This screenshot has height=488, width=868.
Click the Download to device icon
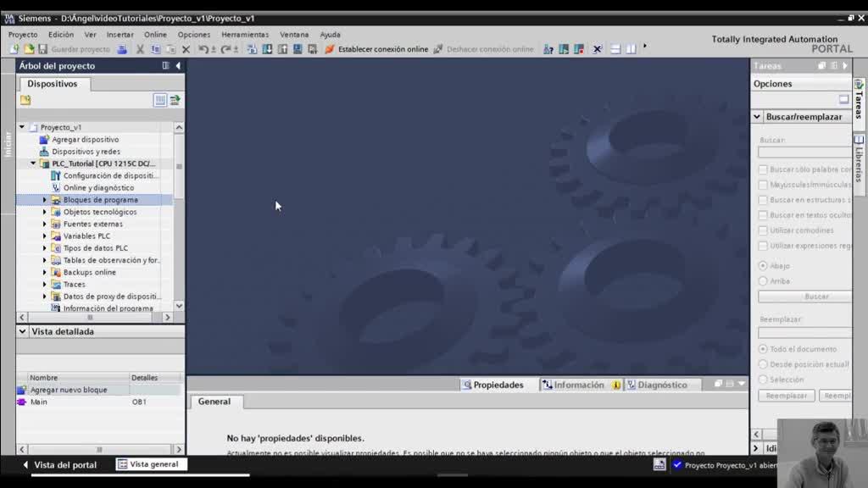pos(267,49)
